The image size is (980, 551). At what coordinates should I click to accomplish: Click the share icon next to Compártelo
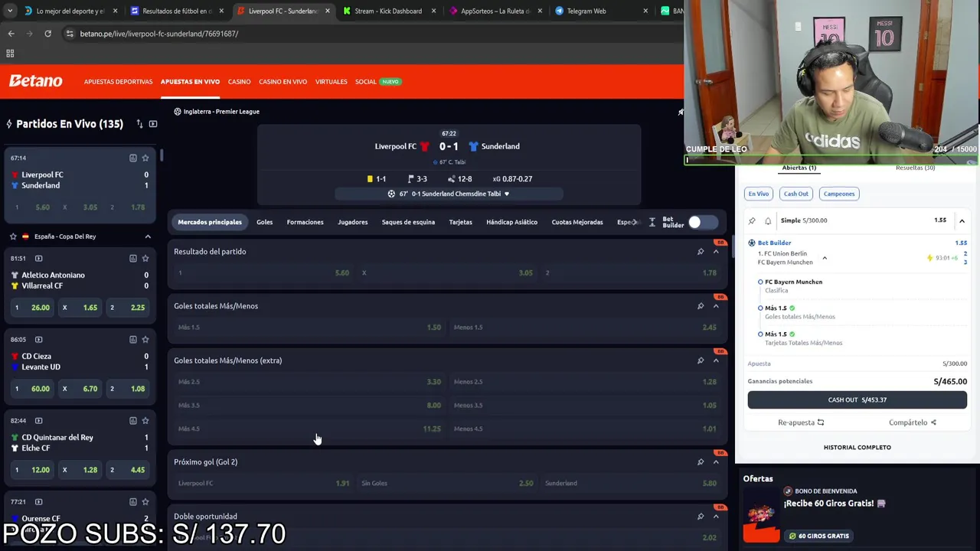pyautogui.click(x=933, y=422)
